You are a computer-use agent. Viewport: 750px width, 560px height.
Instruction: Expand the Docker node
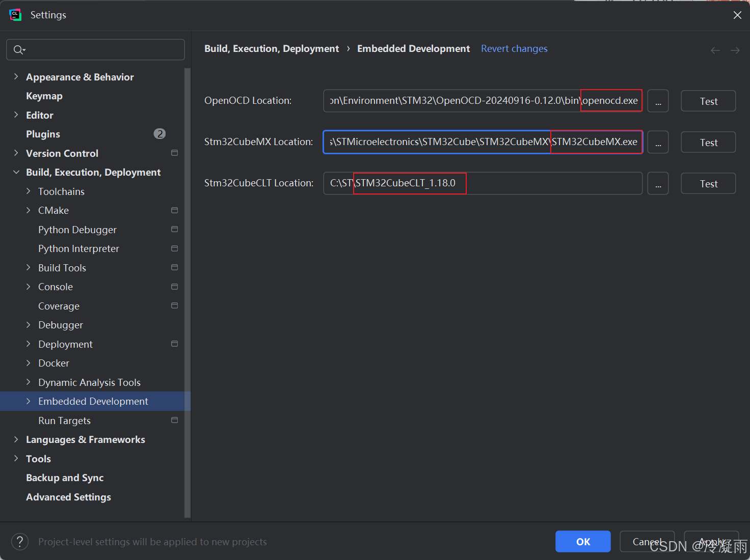(x=28, y=363)
